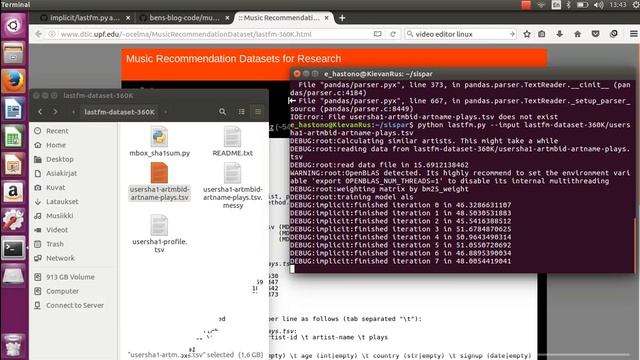
Task: Reload the current page
Action: [x=393, y=34]
